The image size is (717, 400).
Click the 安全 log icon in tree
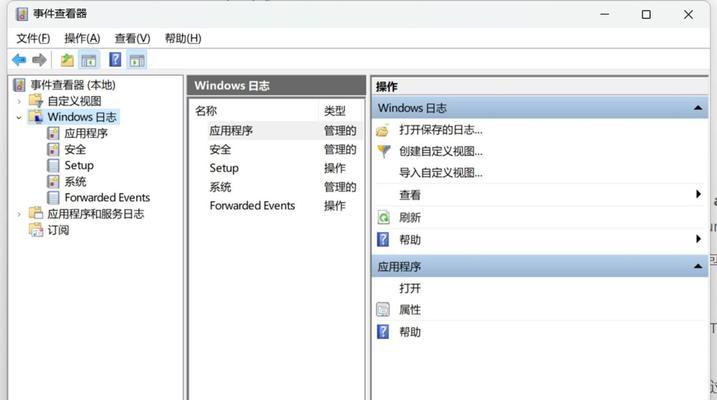point(53,149)
